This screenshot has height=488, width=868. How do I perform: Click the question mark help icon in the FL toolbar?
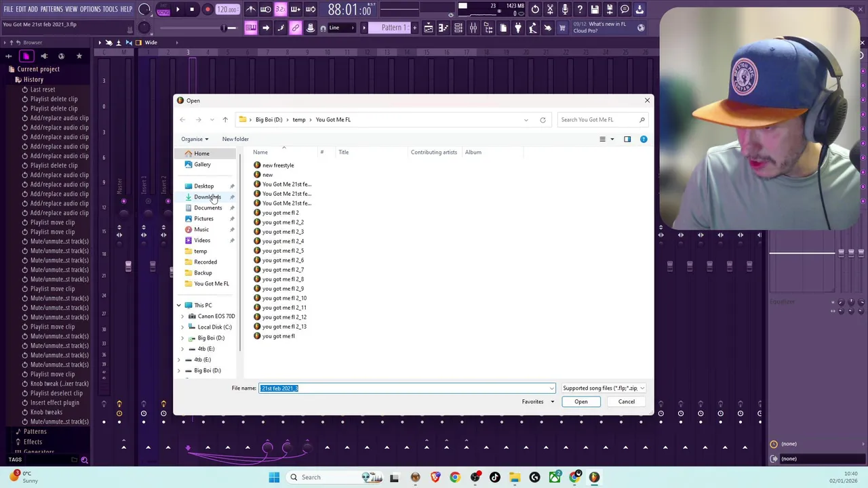click(580, 9)
